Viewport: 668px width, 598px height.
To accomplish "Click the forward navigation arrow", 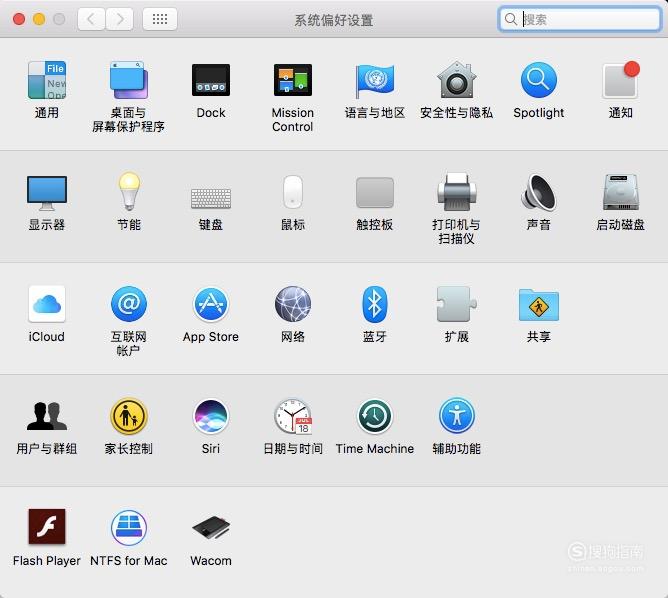I will pos(119,19).
